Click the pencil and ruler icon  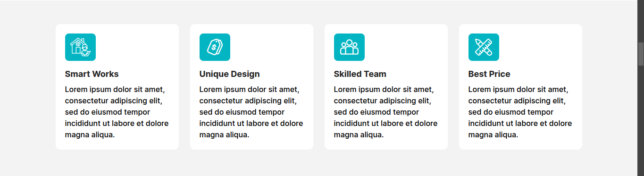pyautogui.click(x=484, y=47)
